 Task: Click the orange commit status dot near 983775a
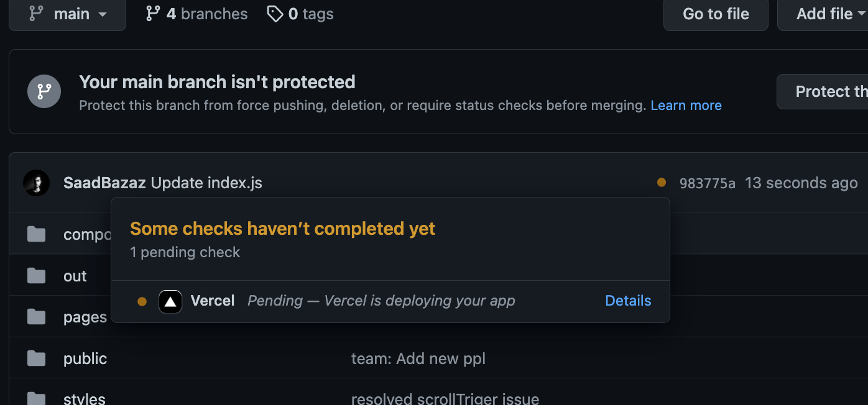(x=661, y=183)
